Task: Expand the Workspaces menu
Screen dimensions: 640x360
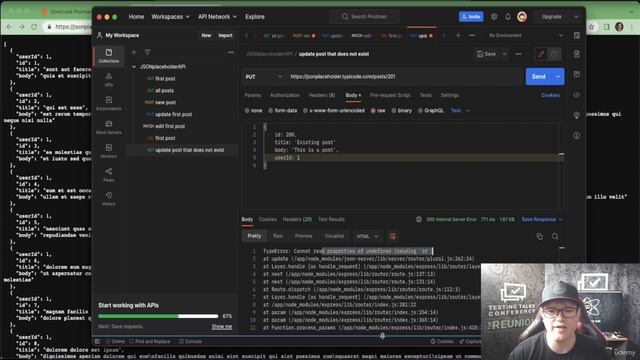Action: click(x=170, y=17)
